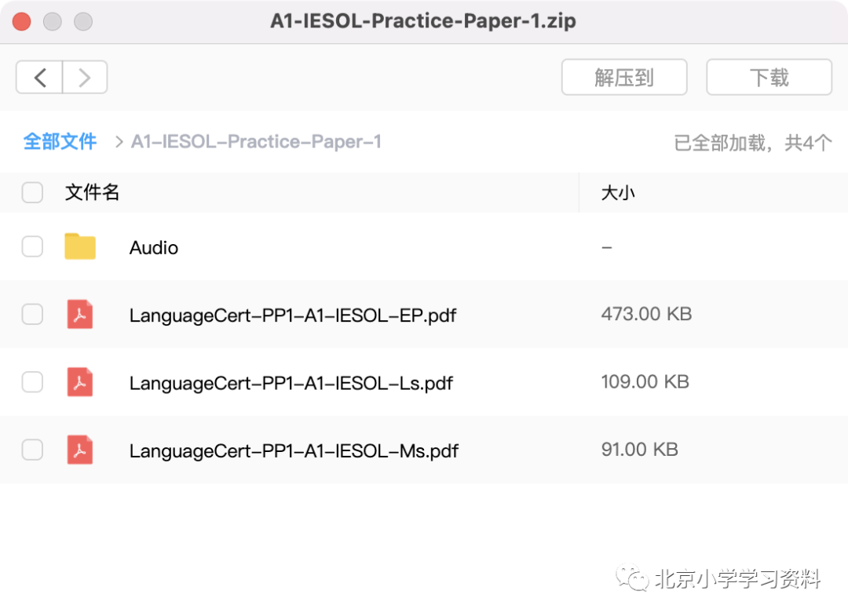Image resolution: width=848 pixels, height=616 pixels.
Task: Mark the checkbox for LanguageCert-PP1-A1-IESOL-Ms.pdf
Action: click(x=32, y=450)
